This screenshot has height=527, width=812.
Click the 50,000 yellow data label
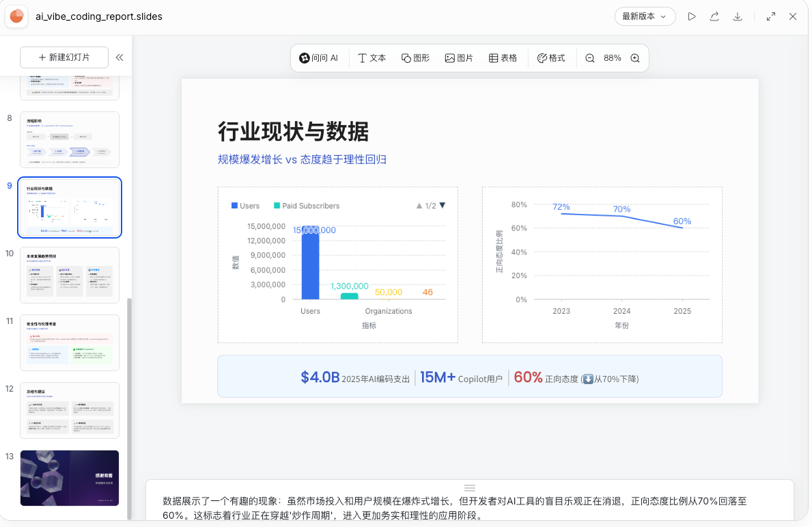(x=389, y=293)
